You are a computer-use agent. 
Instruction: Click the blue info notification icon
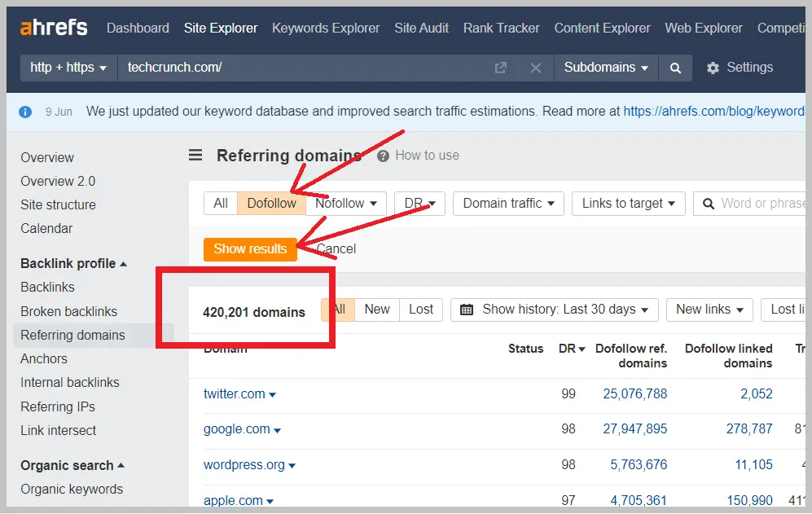point(25,112)
